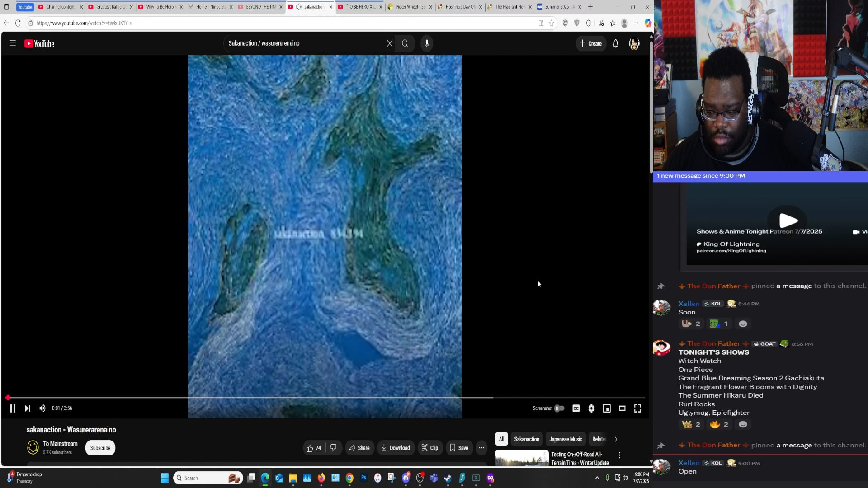Bookmark this page with the star icon

point(552,23)
